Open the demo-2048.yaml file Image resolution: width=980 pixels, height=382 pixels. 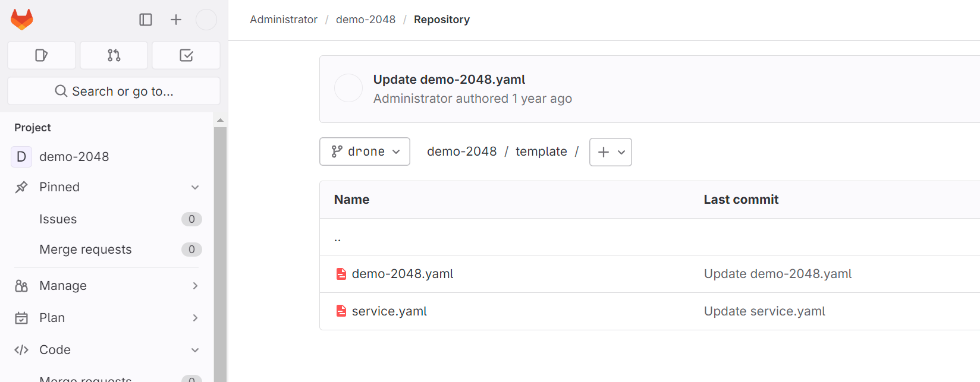[403, 274]
